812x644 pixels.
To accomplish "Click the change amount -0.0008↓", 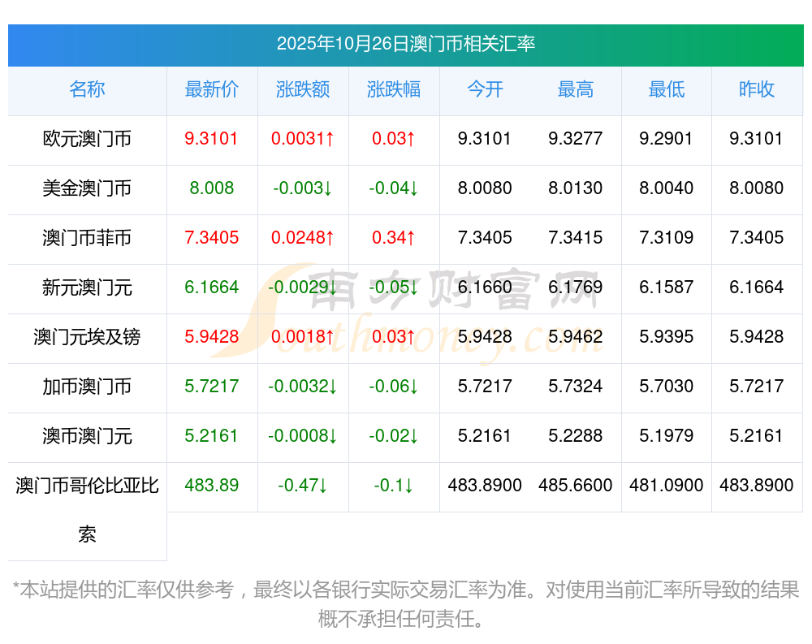I will tap(303, 436).
